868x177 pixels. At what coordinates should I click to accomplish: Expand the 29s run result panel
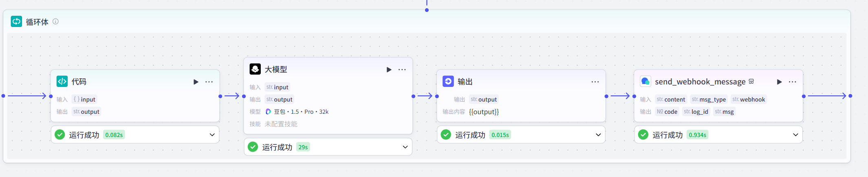click(x=405, y=147)
